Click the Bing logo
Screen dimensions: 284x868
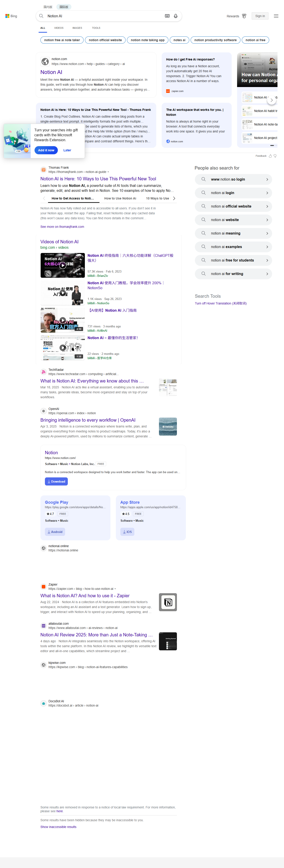click(11, 16)
